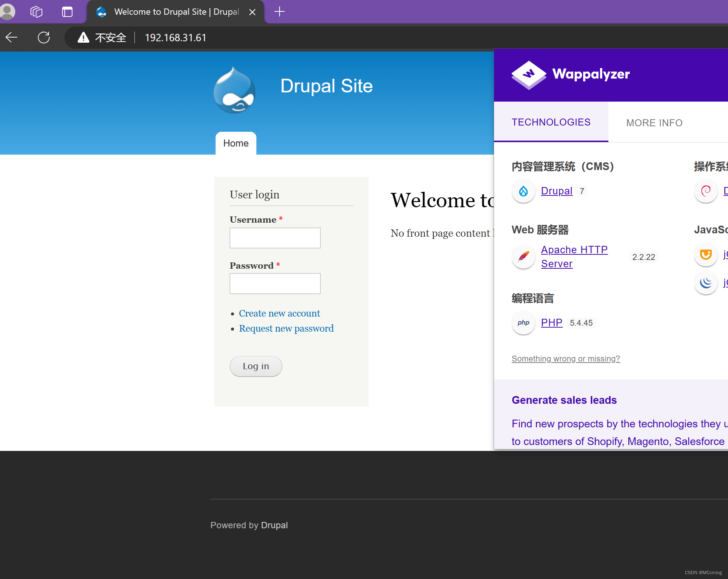
Task: Click the Drupal link in the footer
Action: pos(274,525)
